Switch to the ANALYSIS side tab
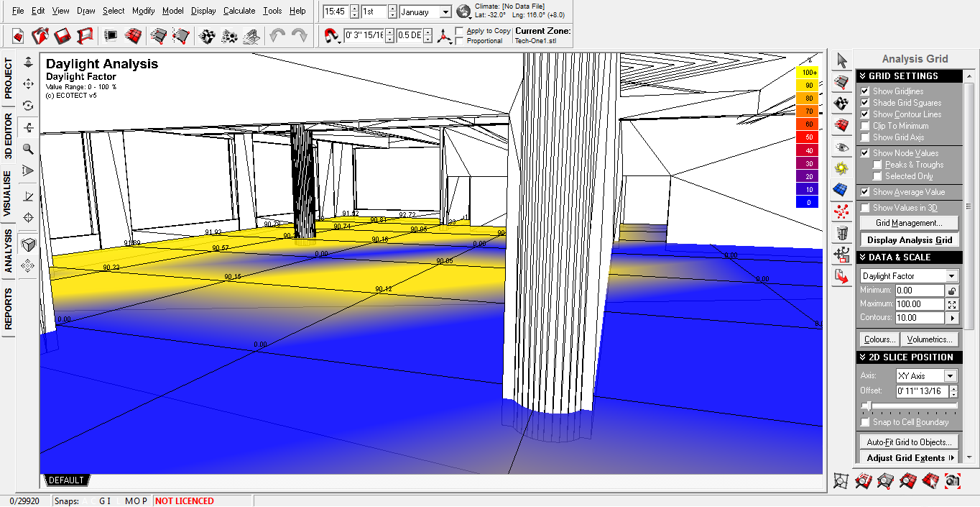The width and height of the screenshot is (980, 507). pyautogui.click(x=8, y=251)
